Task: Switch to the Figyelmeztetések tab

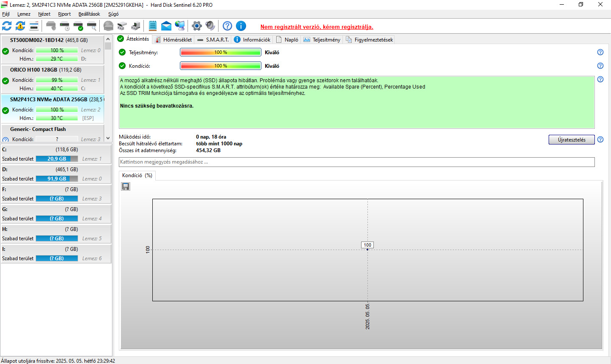Action: pyautogui.click(x=370, y=39)
